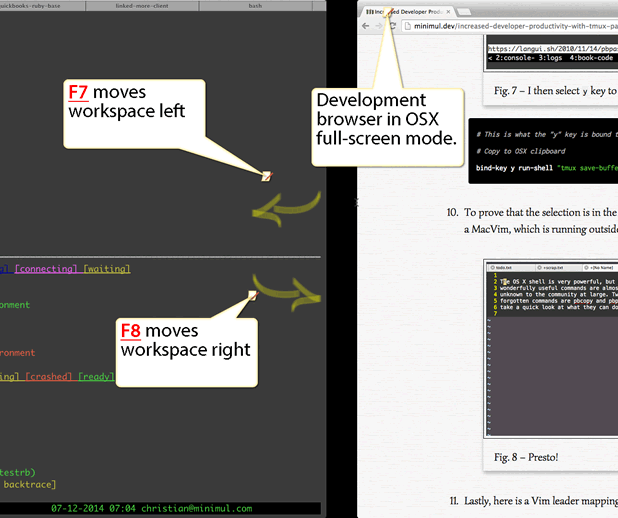Click the '[crashed]' text in terminal
The image size is (618, 518).
click(48, 376)
